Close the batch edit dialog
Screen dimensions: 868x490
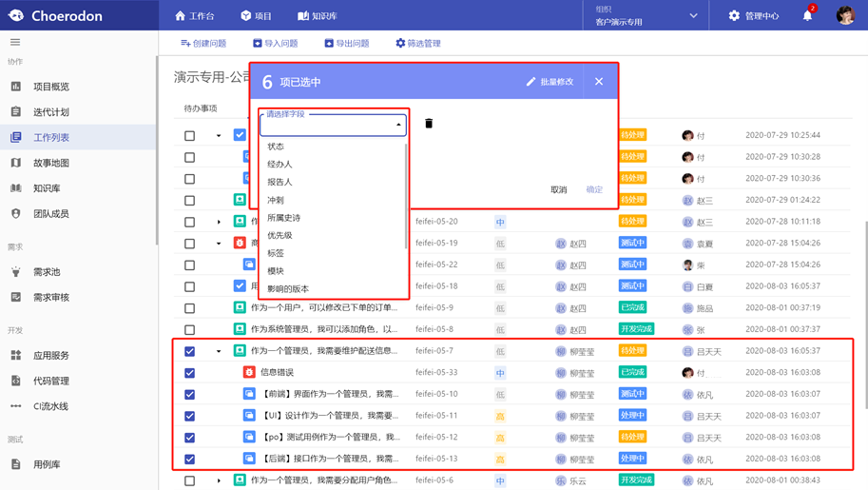(x=599, y=82)
